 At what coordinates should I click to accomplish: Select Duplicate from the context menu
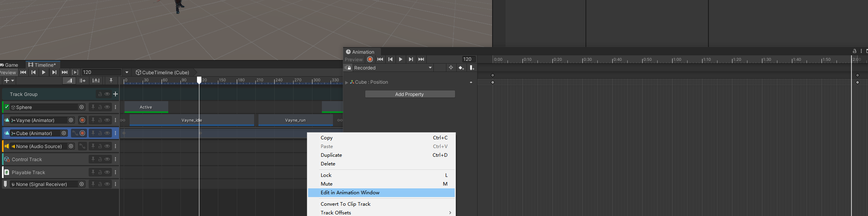coord(331,155)
